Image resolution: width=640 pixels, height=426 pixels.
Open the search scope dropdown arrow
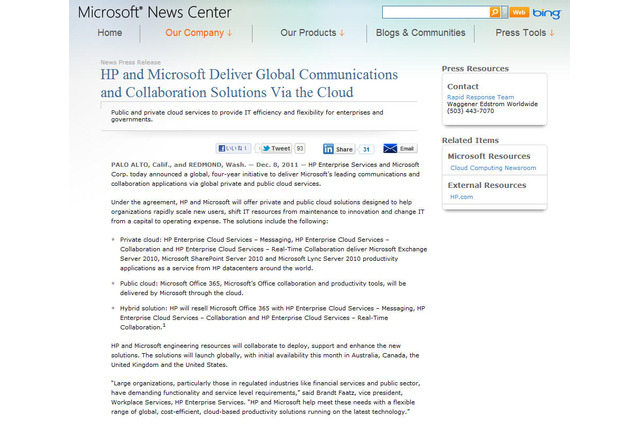506,12
